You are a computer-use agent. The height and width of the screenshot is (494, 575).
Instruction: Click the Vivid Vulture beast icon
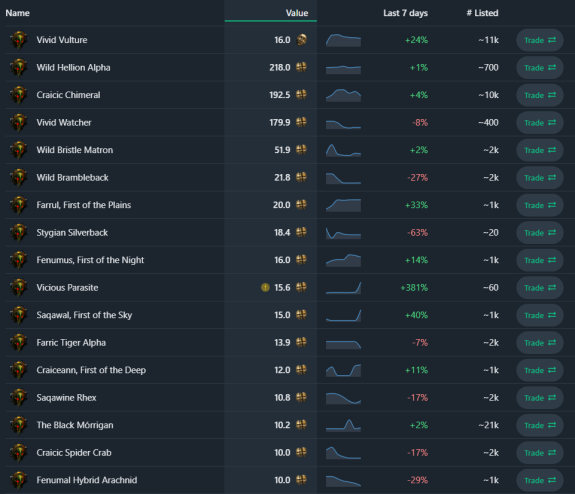(19, 40)
